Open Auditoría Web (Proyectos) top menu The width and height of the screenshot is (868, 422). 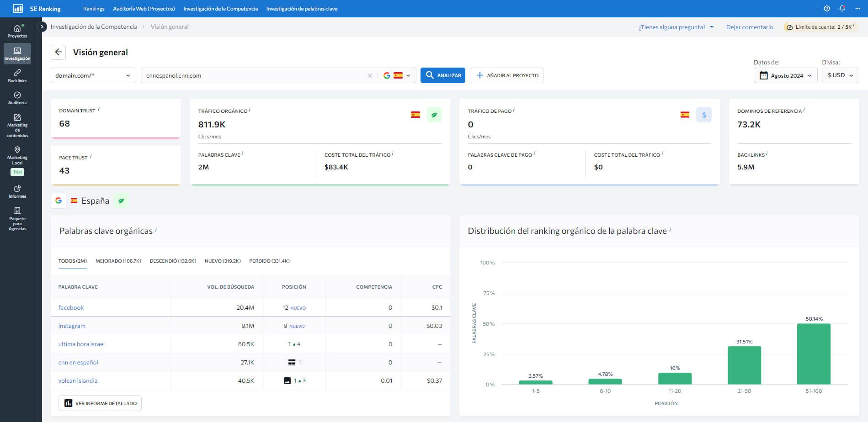tap(144, 9)
